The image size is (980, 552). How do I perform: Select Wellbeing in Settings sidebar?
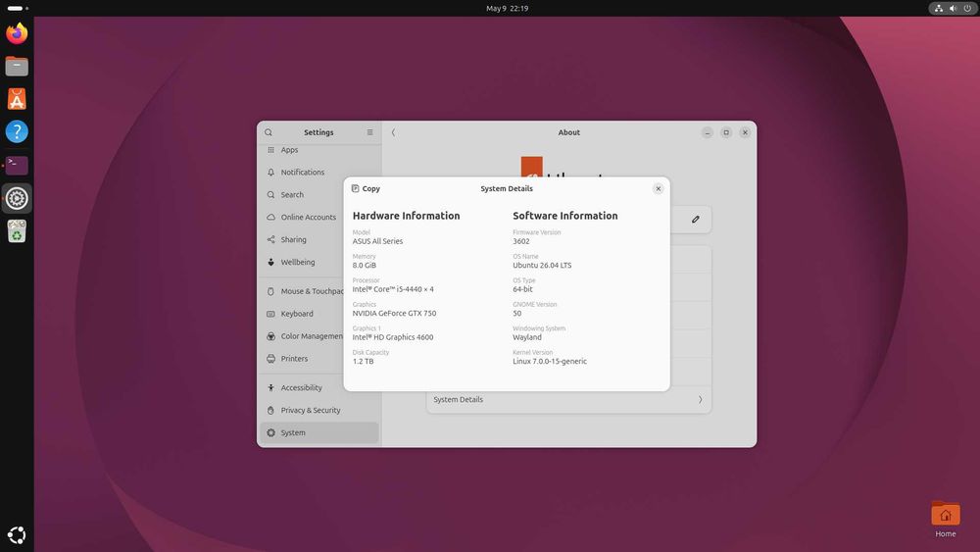[x=318, y=262]
